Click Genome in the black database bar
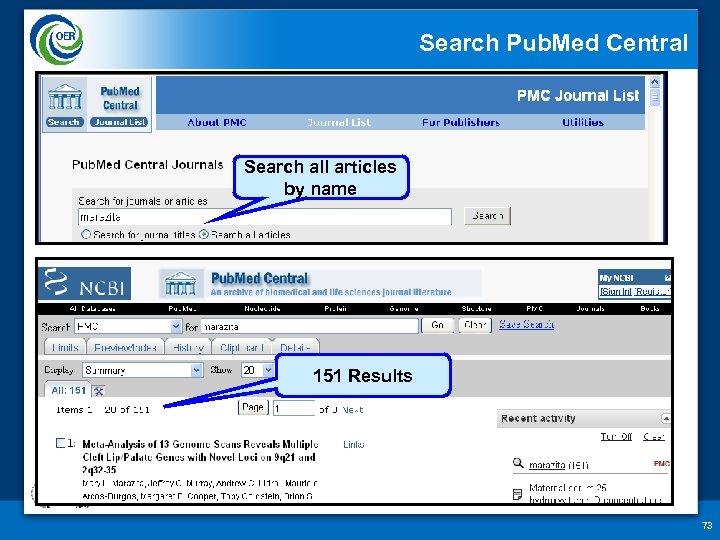The image size is (720, 540). click(x=404, y=309)
